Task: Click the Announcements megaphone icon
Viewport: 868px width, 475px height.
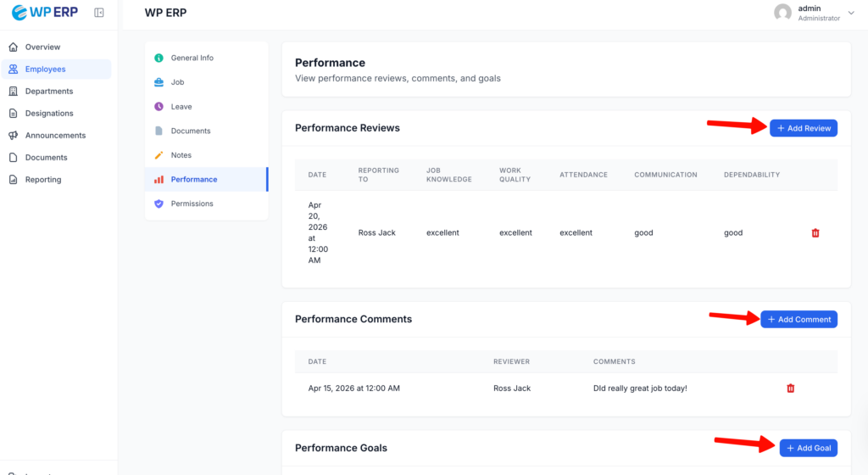Action: click(13, 135)
